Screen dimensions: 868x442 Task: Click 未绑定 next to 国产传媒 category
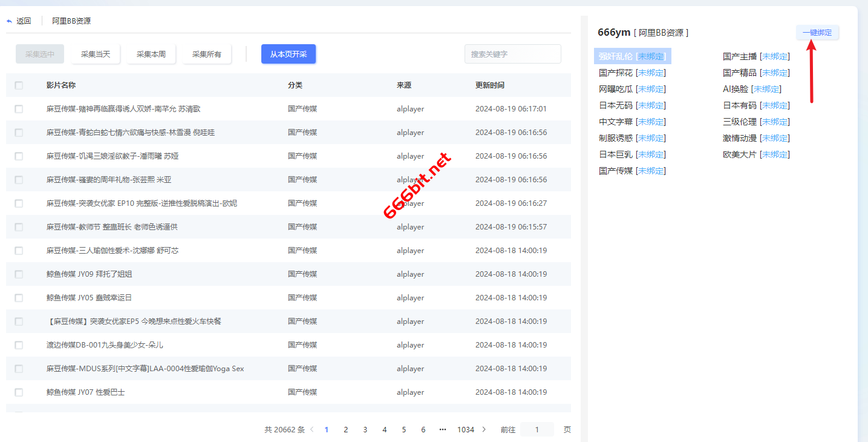651,170
